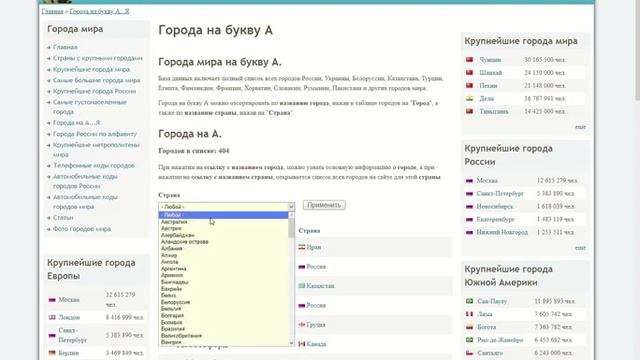Click Главная breadcrumb link
The width and height of the screenshot is (640, 360).
53,11
